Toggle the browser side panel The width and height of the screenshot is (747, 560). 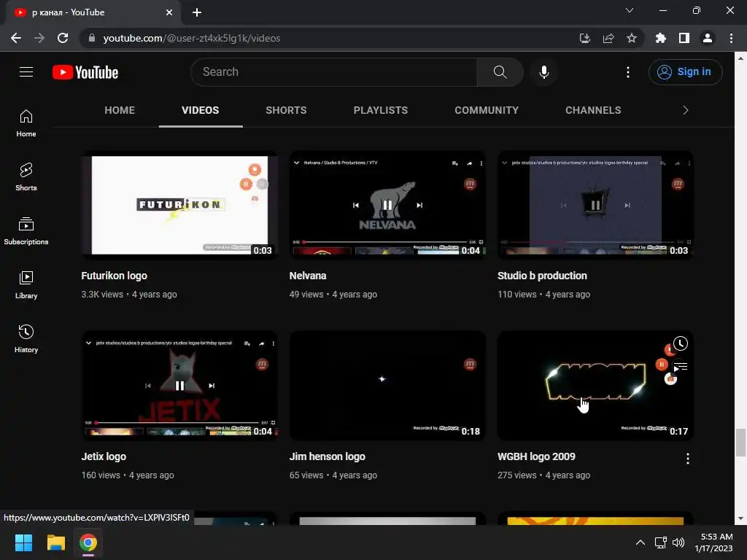pos(684,38)
